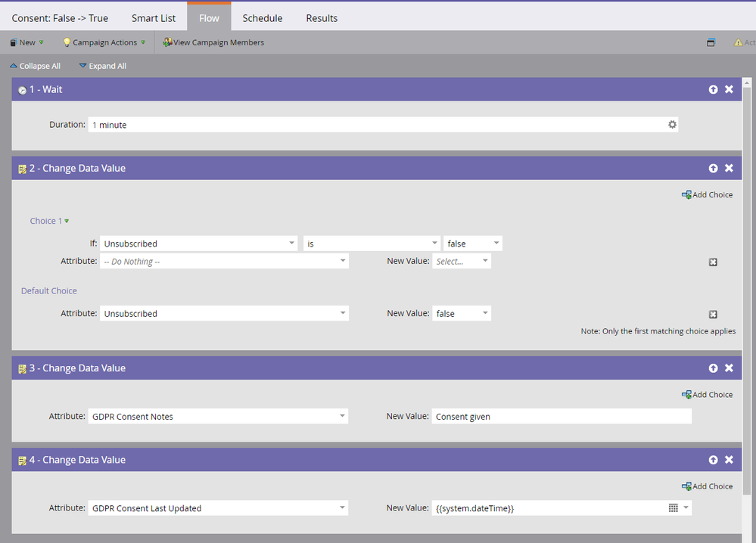Add Choice to step 2 Change Data Value

[707, 195]
